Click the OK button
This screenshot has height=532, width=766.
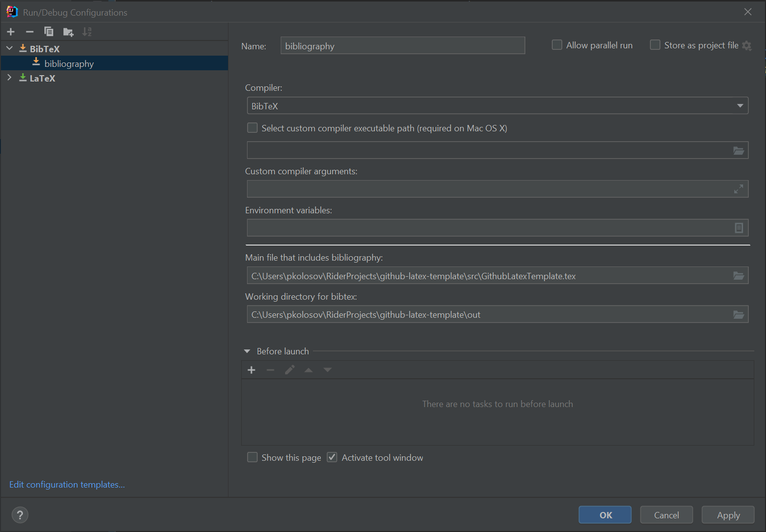(x=605, y=515)
